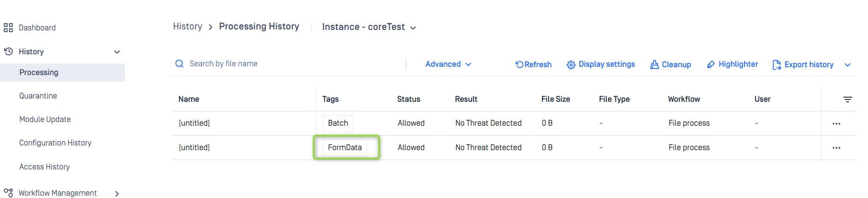The width and height of the screenshot is (868, 198).
Task: Open Display settings gear
Action: [571, 65]
